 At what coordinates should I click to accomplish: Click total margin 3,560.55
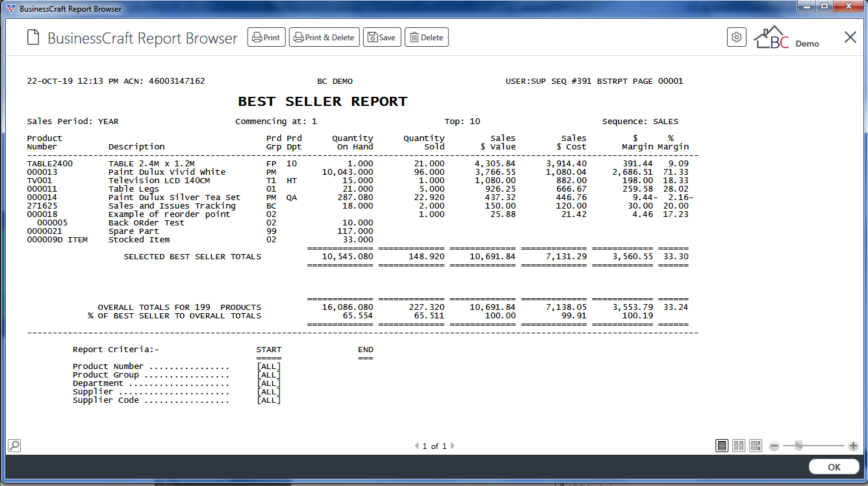point(632,257)
